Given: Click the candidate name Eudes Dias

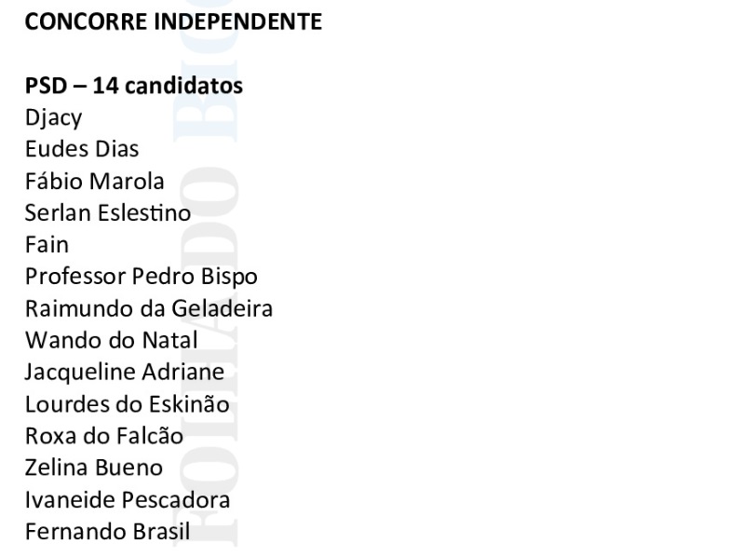Looking at the screenshot, I should [x=82, y=149].
